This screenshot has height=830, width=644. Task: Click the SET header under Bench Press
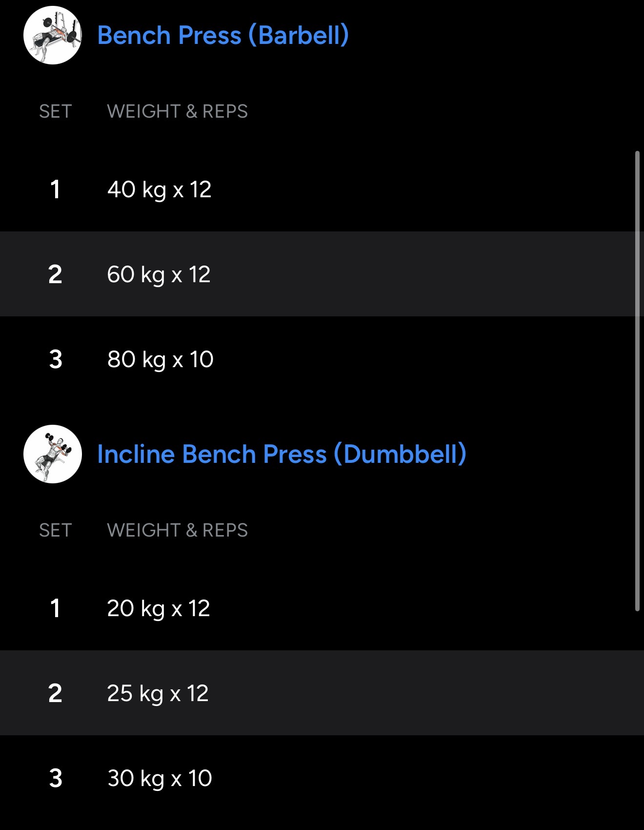(x=55, y=111)
